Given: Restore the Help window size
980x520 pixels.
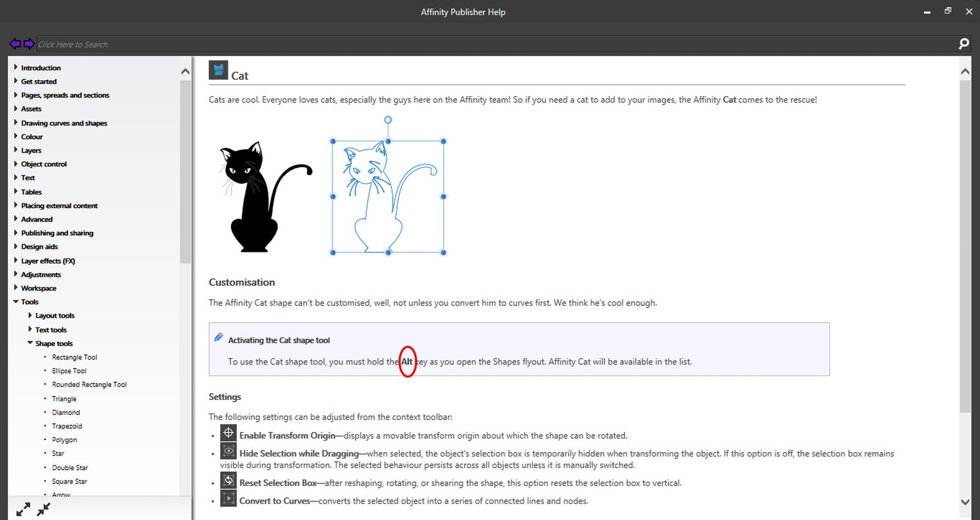Looking at the screenshot, I should tap(948, 11).
